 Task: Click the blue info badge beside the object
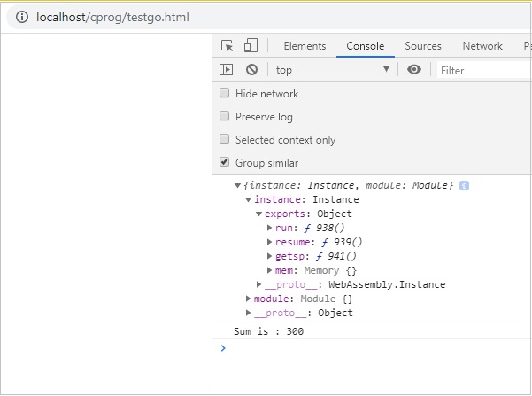point(464,185)
